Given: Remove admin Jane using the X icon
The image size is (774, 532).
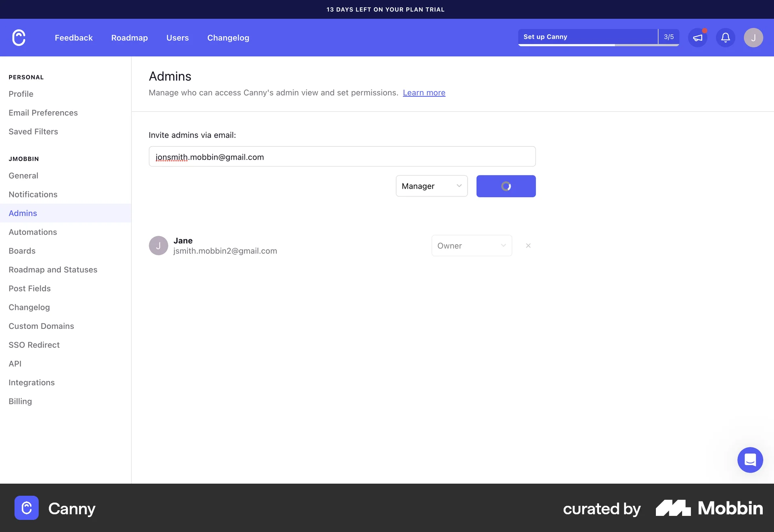Looking at the screenshot, I should click(528, 245).
